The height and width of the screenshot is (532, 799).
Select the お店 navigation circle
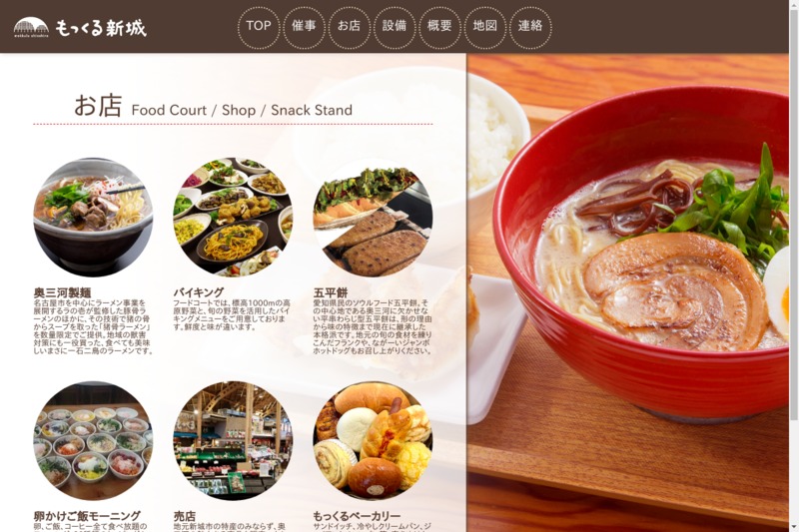[x=350, y=28]
